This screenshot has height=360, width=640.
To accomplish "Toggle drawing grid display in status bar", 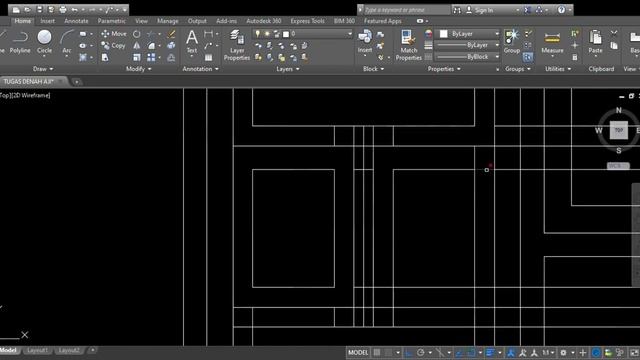I will pyautogui.click(x=377, y=352).
